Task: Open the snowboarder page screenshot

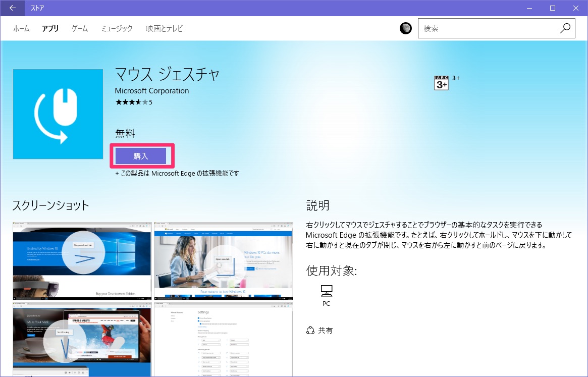Action: tap(82, 339)
